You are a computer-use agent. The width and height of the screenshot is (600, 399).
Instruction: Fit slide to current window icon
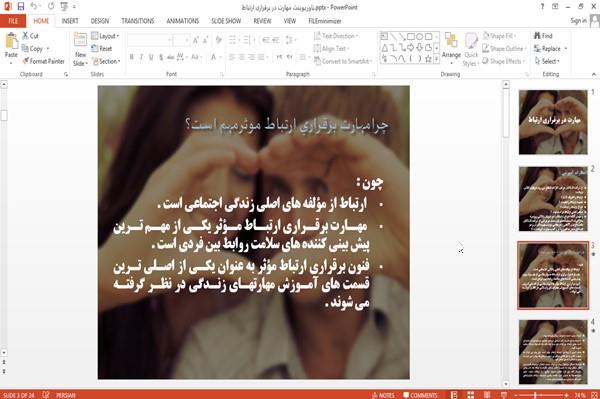(594, 395)
